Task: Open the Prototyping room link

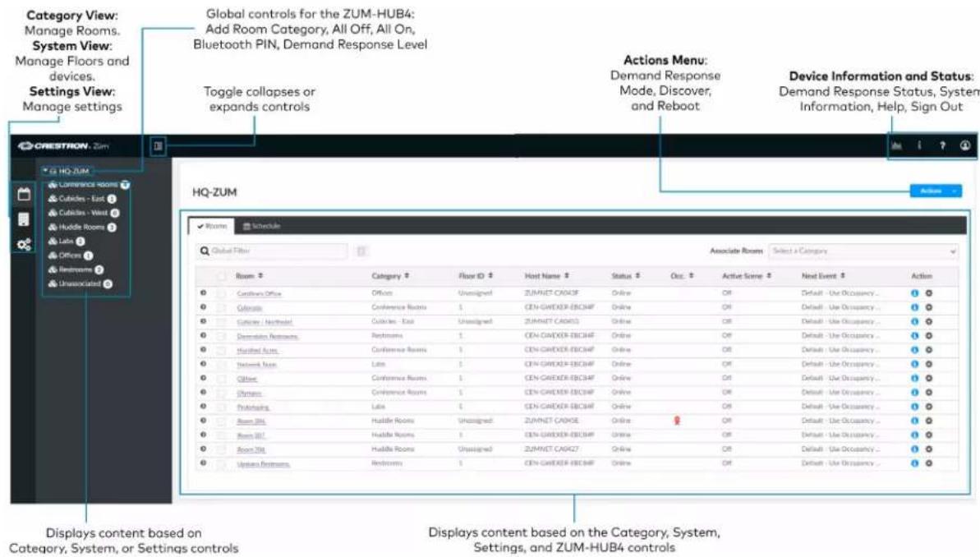Action: coord(253,407)
